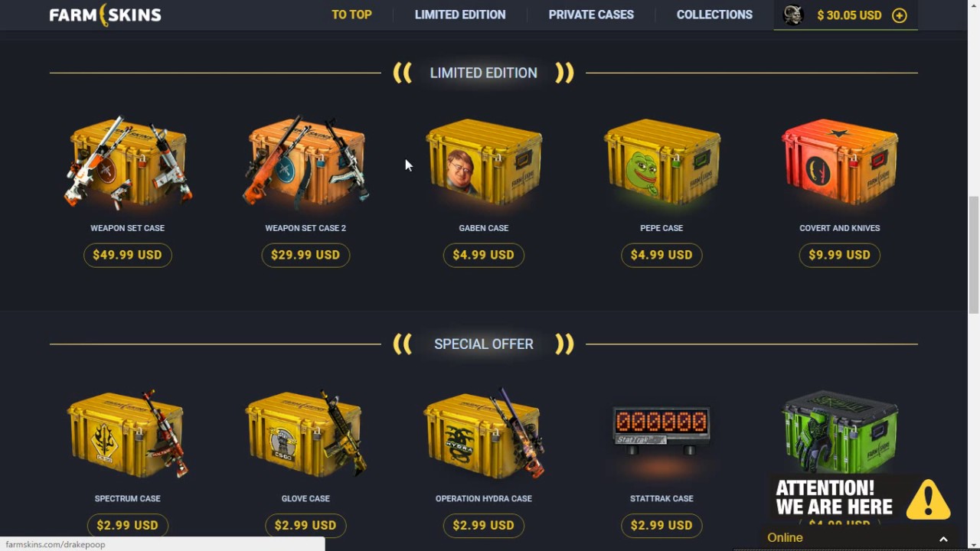Image resolution: width=980 pixels, height=551 pixels.
Task: Open the Pepe Case image
Action: [x=661, y=162]
